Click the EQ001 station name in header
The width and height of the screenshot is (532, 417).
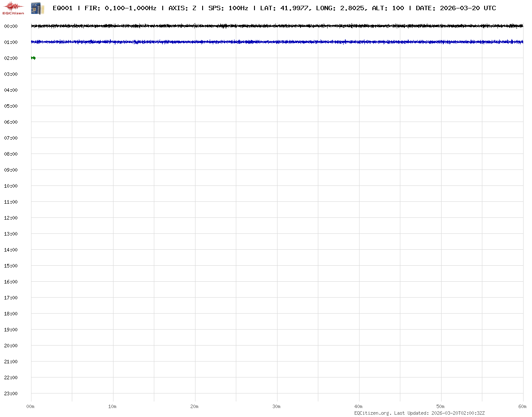pyautogui.click(x=62, y=8)
